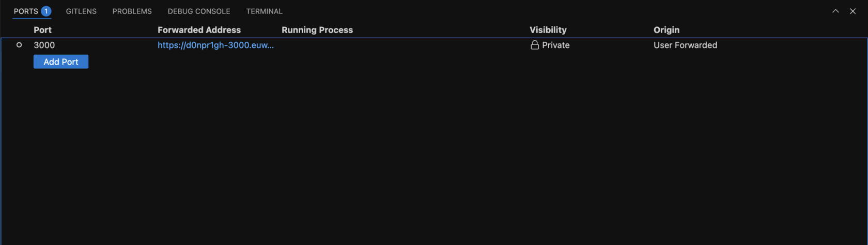
Task: Click the Port column header
Action: point(42,30)
